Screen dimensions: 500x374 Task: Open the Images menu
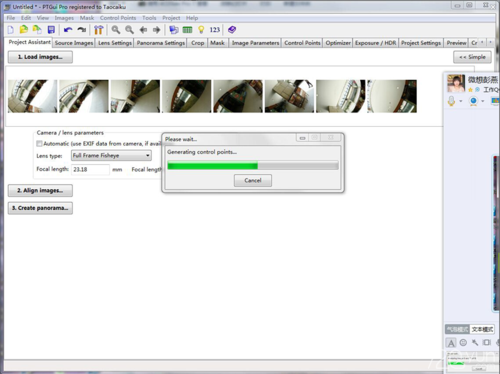[64, 18]
